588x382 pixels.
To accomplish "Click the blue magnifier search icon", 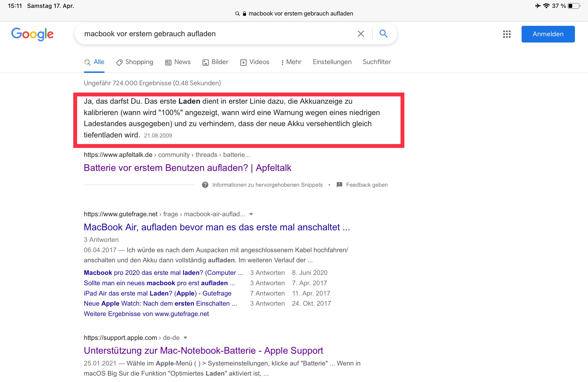I will coord(383,33).
